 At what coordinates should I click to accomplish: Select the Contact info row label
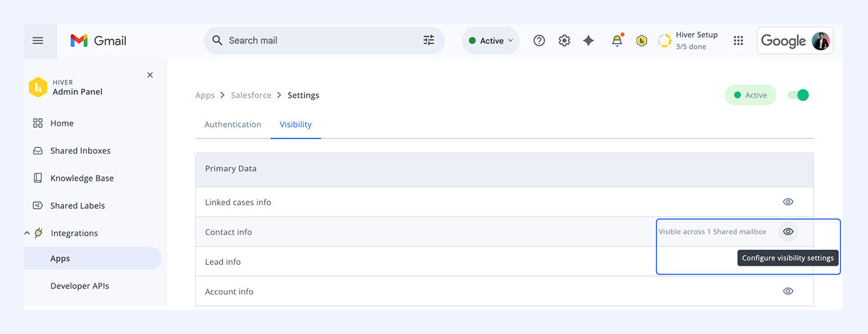pyautogui.click(x=228, y=232)
